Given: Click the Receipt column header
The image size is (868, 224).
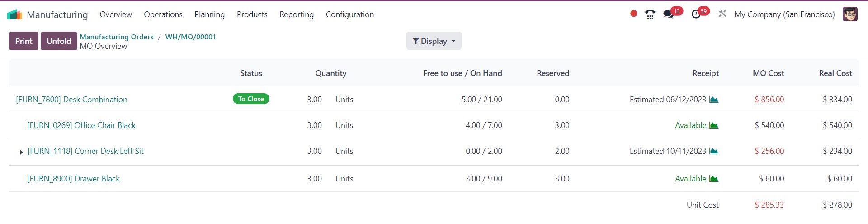Looking at the screenshot, I should pyautogui.click(x=705, y=73).
